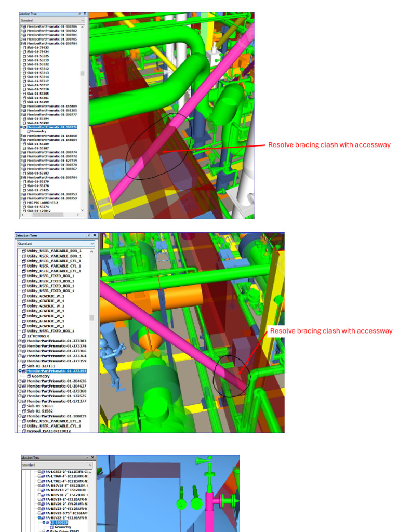Click the HsSteel_ISA110X110X12 item icon

point(24,431)
